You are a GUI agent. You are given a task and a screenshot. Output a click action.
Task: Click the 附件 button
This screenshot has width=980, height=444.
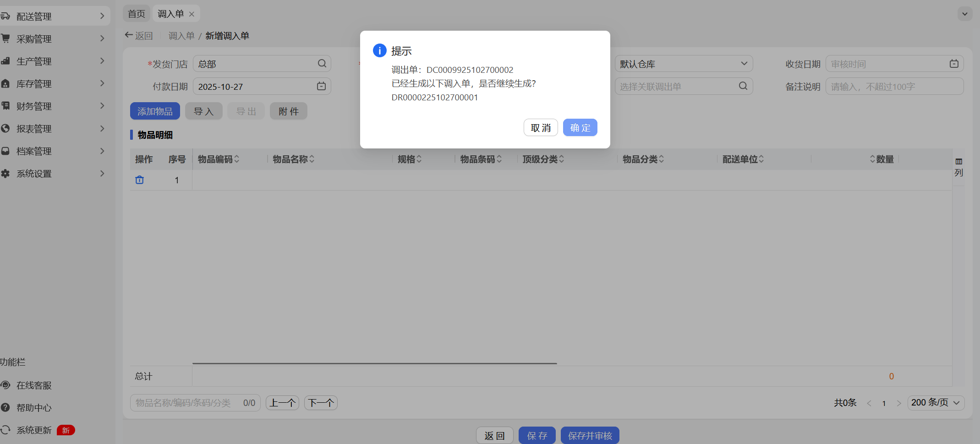point(289,111)
